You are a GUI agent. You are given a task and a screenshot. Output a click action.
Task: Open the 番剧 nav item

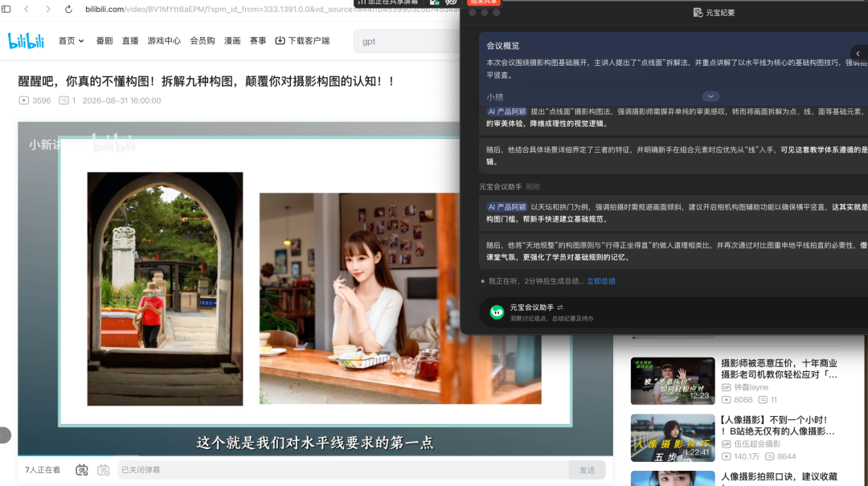pos(104,41)
